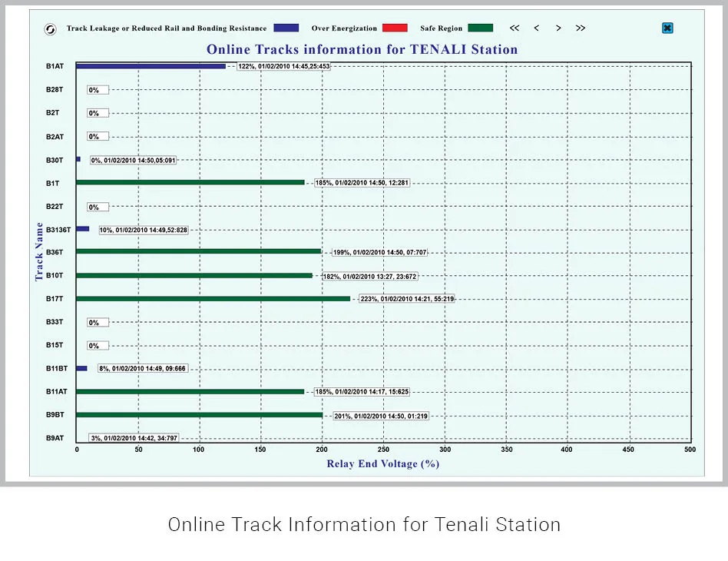The image size is (728, 561).
Task: Jump to last page with double-right arrows
Action: click(581, 28)
